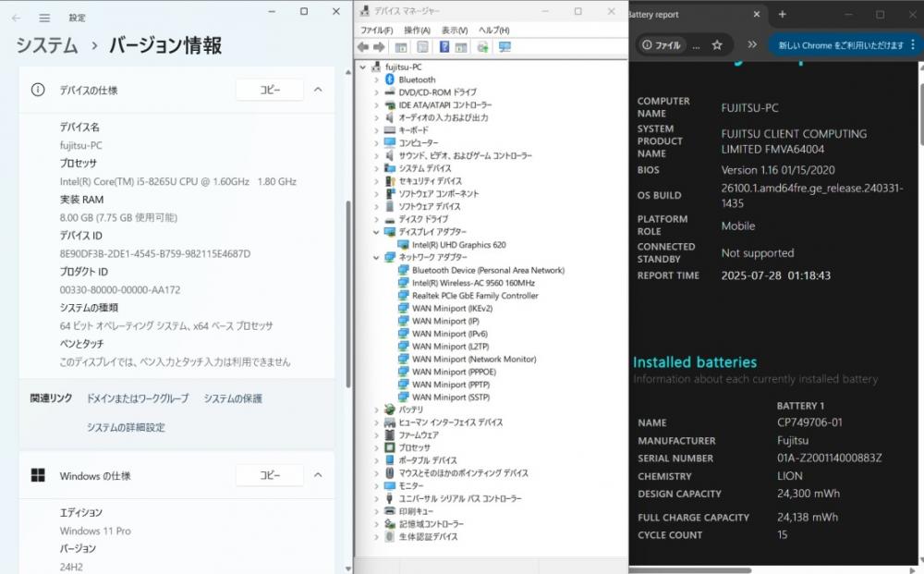
Task: Select Realtek PCIe GbE Family Controller
Action: 475,296
